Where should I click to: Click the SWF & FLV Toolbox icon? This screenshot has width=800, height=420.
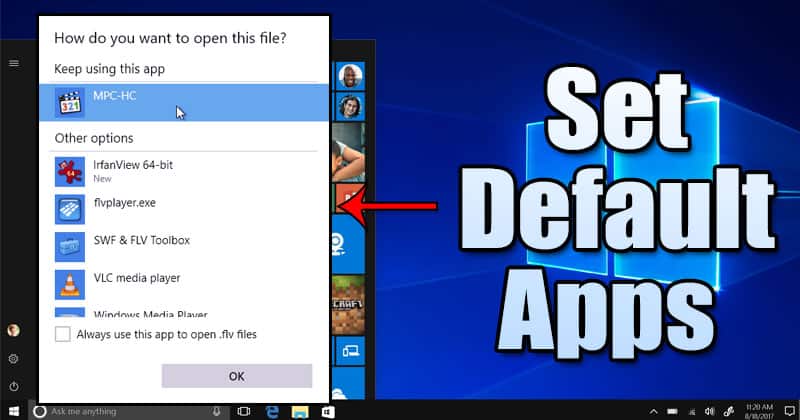(70, 247)
